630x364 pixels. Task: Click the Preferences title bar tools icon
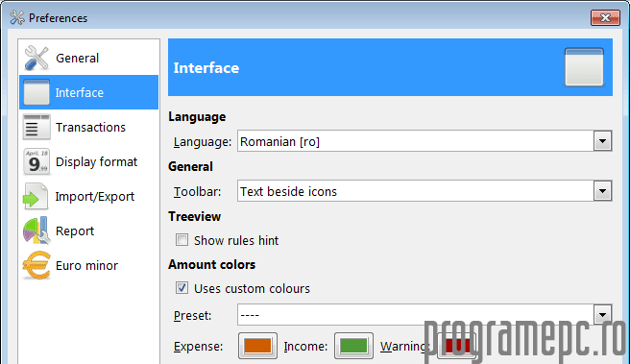(17, 17)
